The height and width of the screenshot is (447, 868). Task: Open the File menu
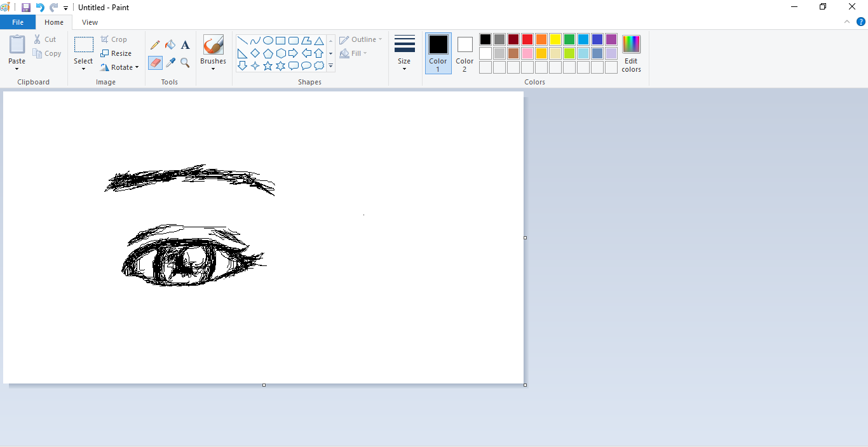pyautogui.click(x=18, y=22)
